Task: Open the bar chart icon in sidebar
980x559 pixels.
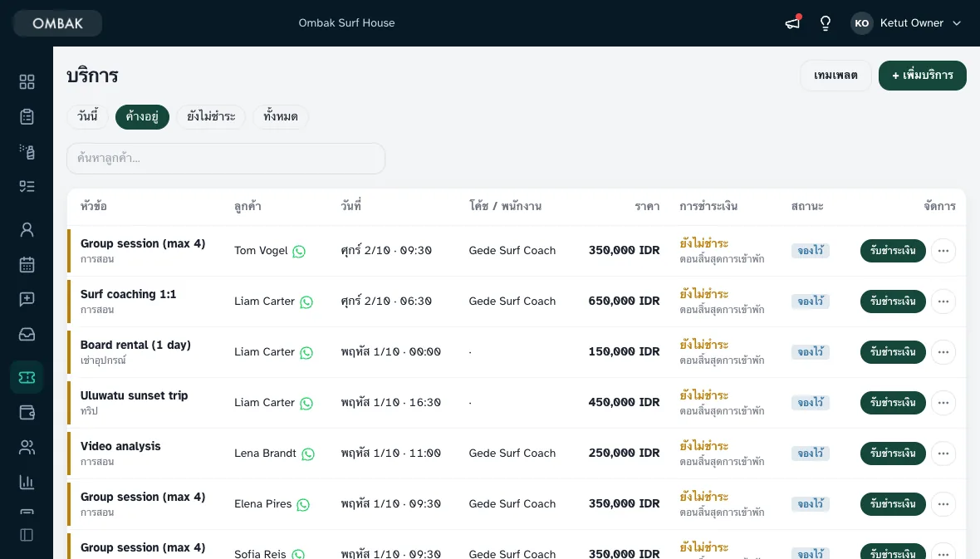Action: [27, 482]
